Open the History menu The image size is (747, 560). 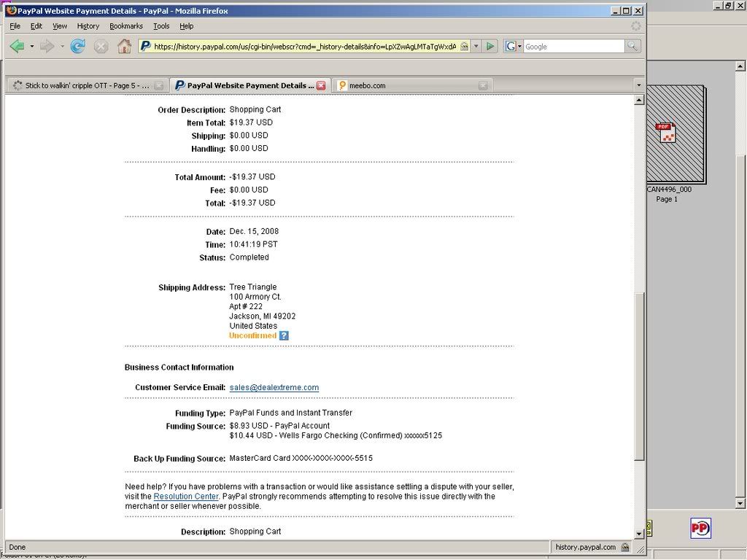coord(88,26)
